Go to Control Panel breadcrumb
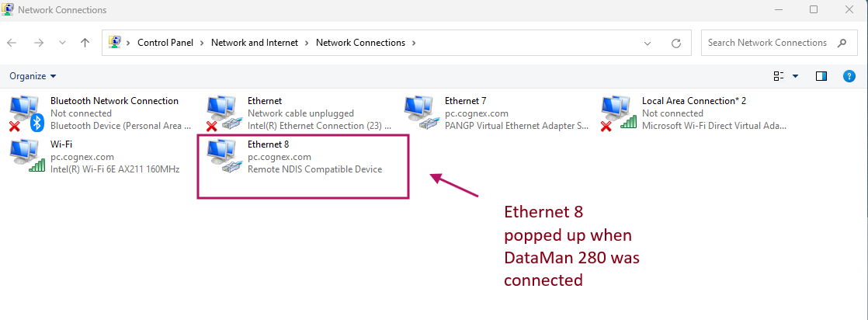The image size is (868, 320). 165,43
